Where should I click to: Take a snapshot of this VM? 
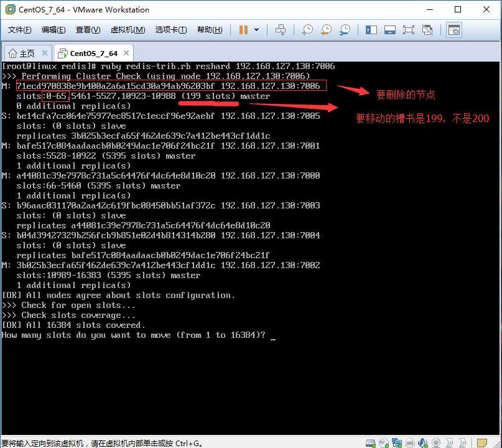coord(308,30)
